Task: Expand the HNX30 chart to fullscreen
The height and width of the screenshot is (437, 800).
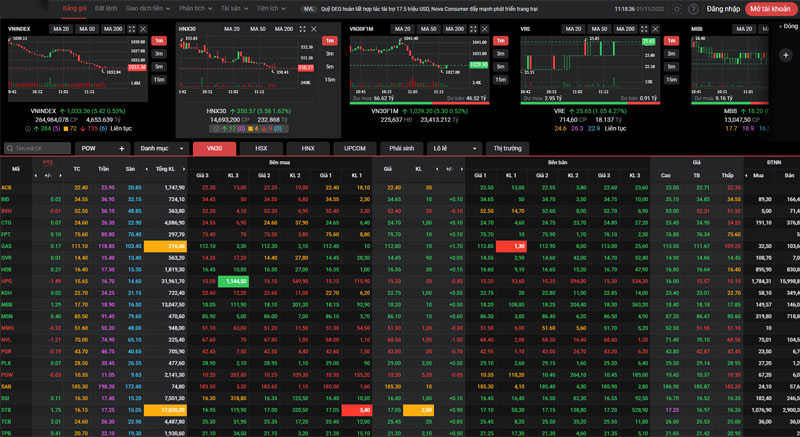Action: click(x=303, y=29)
